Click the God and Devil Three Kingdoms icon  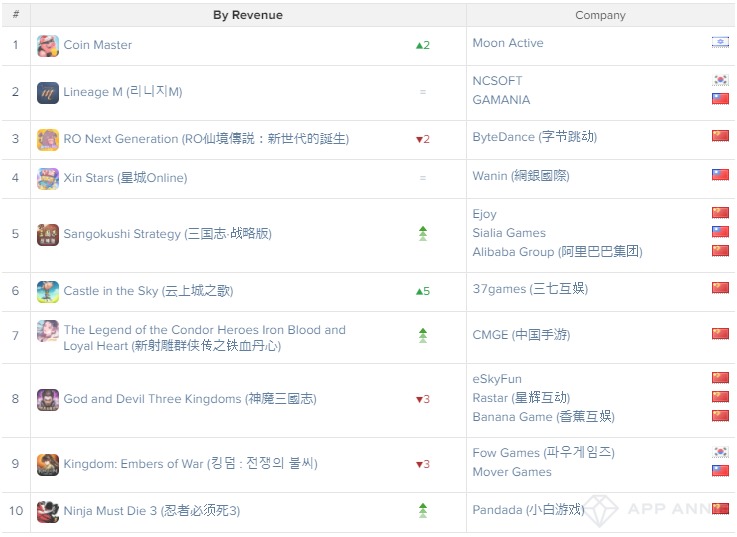[48, 400]
